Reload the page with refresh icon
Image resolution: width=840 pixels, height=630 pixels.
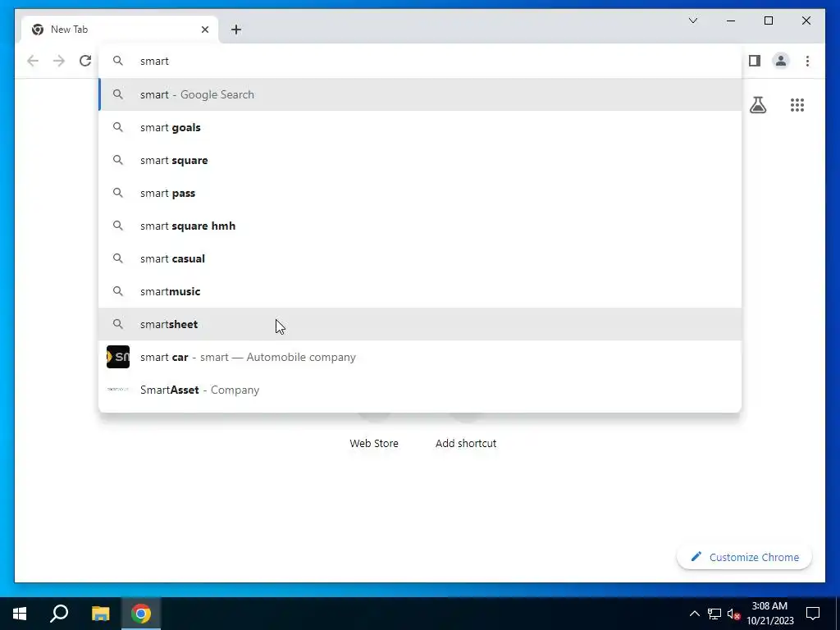[x=85, y=61]
